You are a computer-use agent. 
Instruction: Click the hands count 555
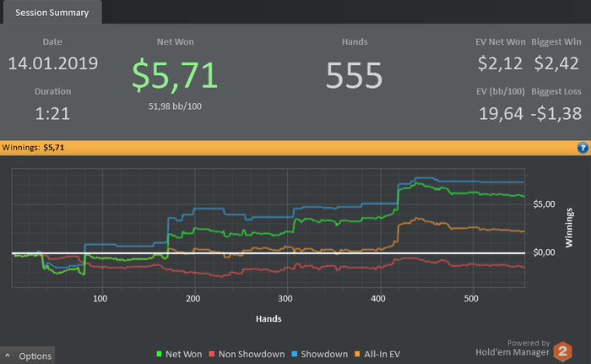pos(355,75)
